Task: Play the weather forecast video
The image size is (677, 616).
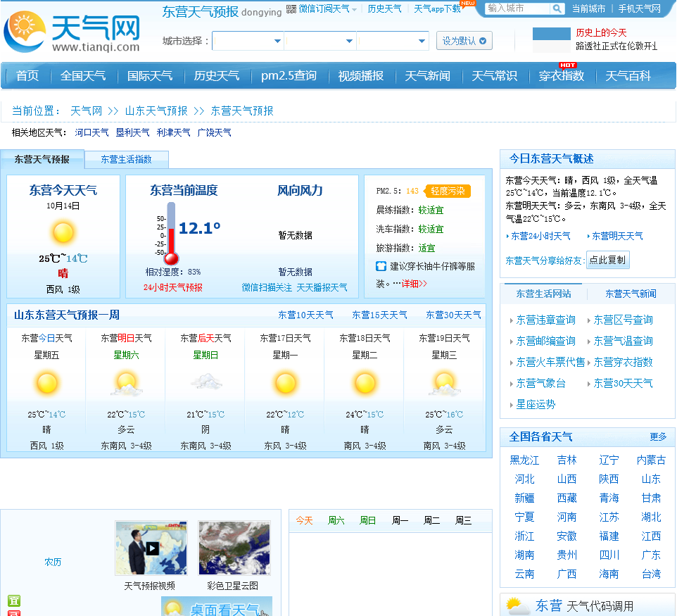Action: pos(151,548)
